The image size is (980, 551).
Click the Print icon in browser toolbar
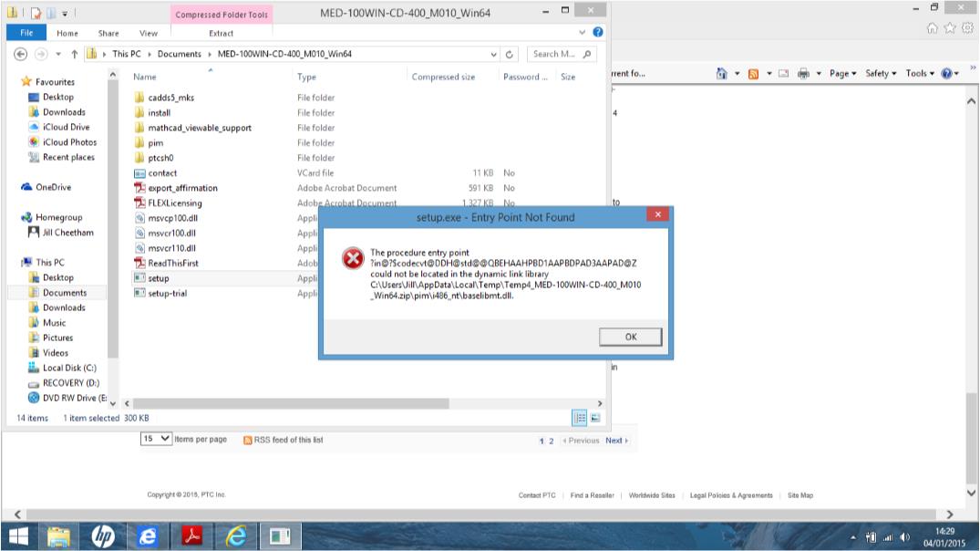[803, 74]
